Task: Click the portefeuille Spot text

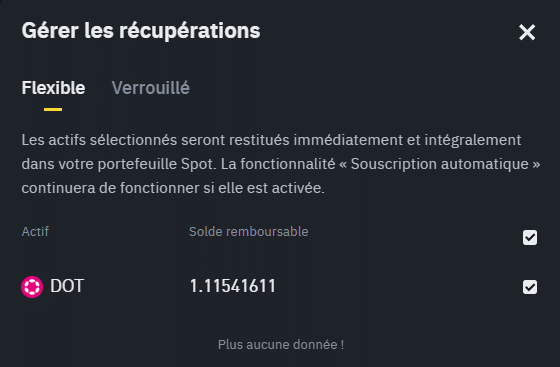Action: (157, 164)
